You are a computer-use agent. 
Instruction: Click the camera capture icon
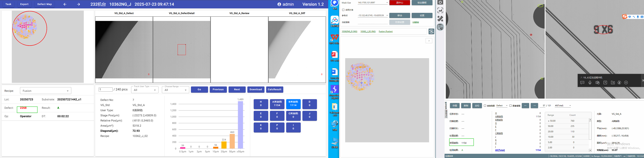(440, 3)
